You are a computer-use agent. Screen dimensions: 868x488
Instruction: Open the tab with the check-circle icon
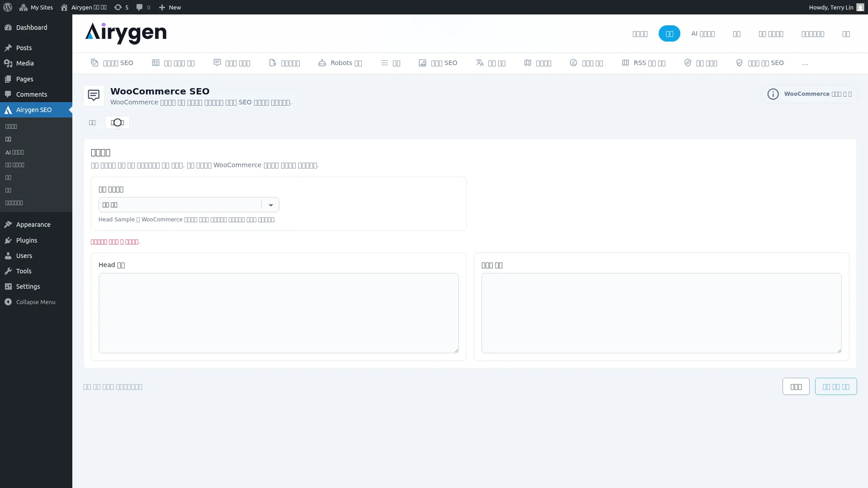[x=586, y=63]
